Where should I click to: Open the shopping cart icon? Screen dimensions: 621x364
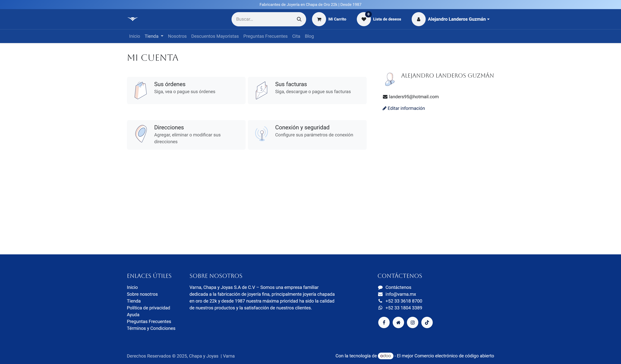pos(319,19)
